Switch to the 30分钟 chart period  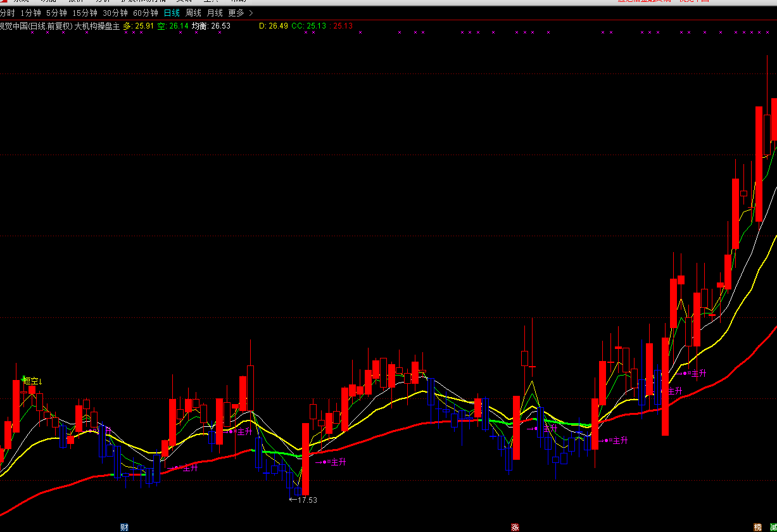115,13
